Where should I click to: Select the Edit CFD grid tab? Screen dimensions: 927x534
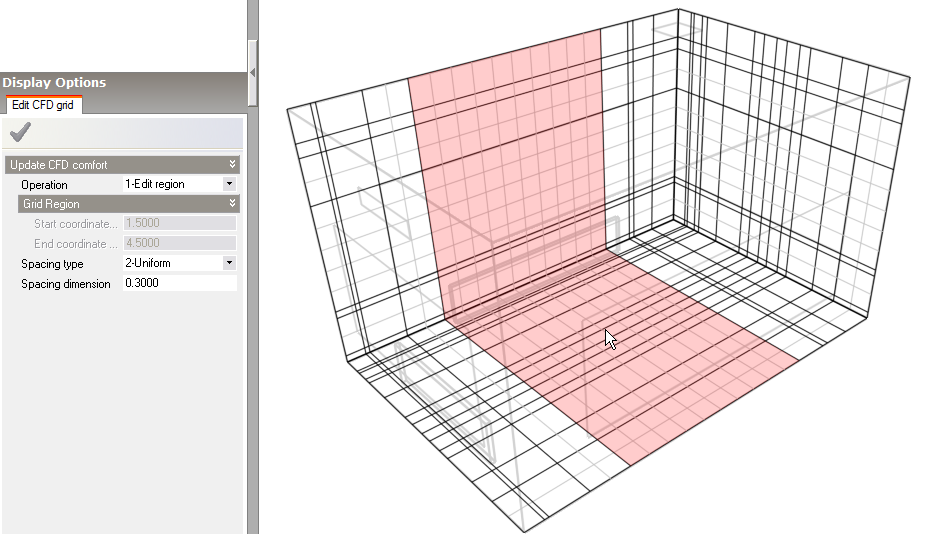41,105
